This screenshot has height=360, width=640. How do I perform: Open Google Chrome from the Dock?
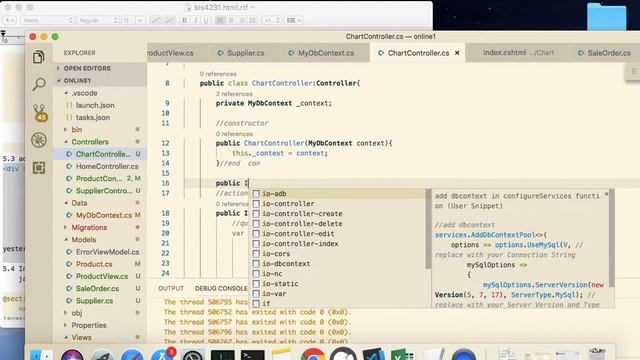313,354
